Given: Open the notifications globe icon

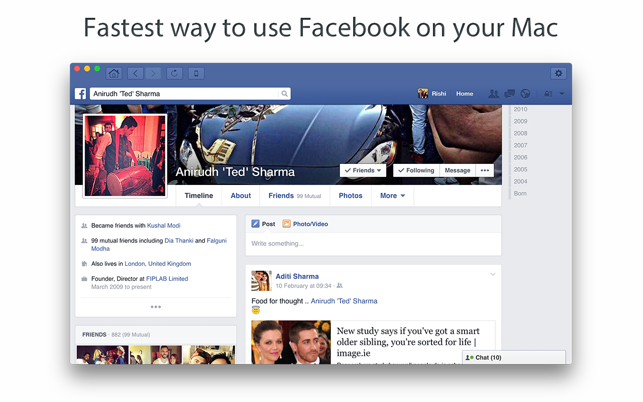Looking at the screenshot, I should point(525,94).
